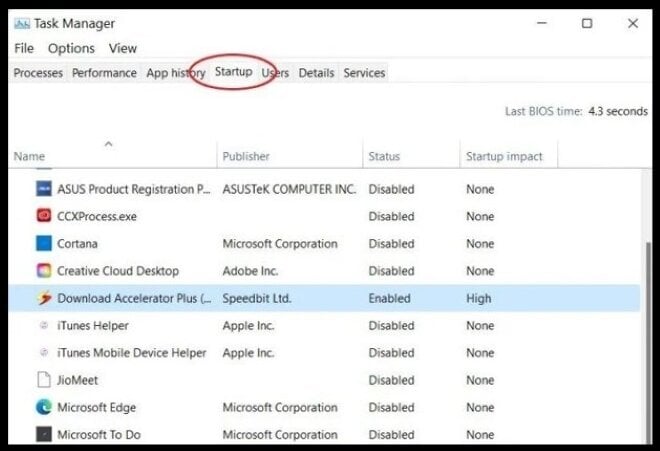This screenshot has height=451, width=660.
Task: Click the Last BIOS time label
Action: 543,111
